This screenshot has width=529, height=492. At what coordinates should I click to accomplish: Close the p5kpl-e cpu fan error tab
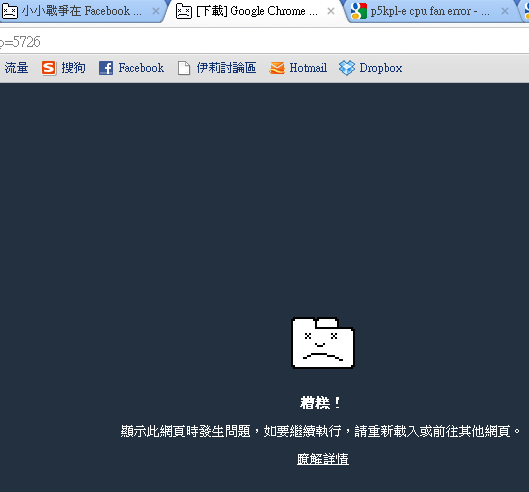pyautogui.click(x=505, y=11)
